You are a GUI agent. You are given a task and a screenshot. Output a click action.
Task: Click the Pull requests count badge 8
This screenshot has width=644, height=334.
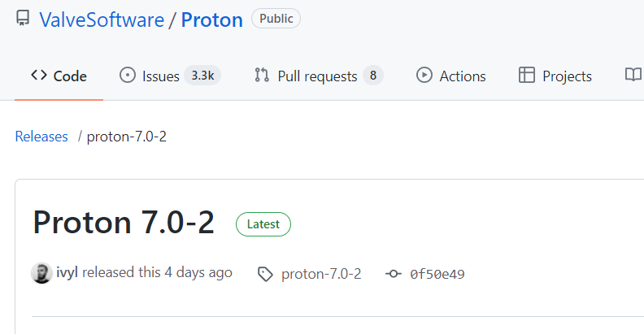point(373,76)
